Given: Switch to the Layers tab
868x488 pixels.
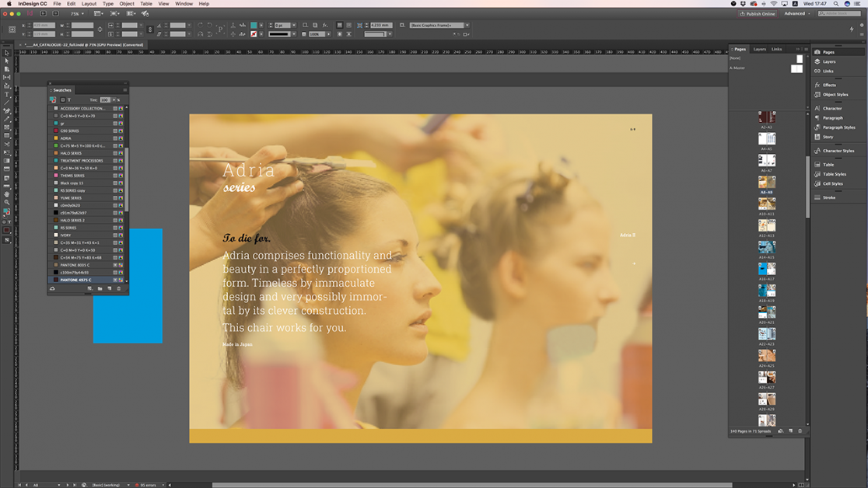Looking at the screenshot, I should click(x=759, y=49).
